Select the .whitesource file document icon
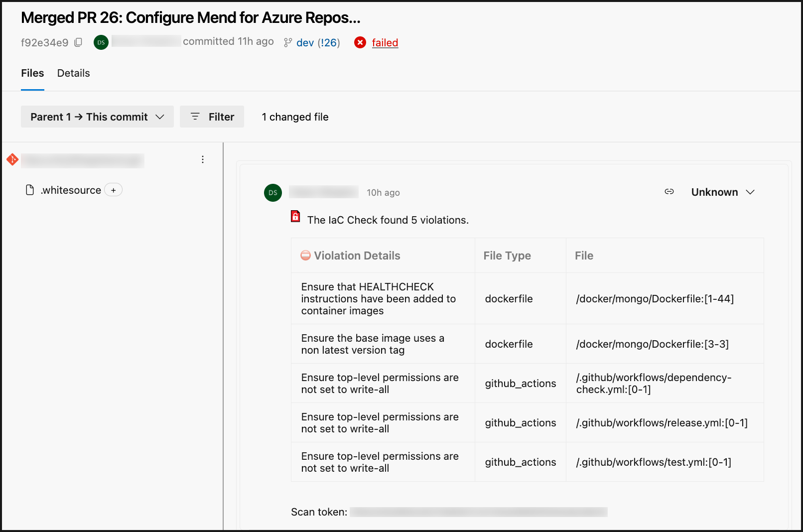 click(30, 190)
